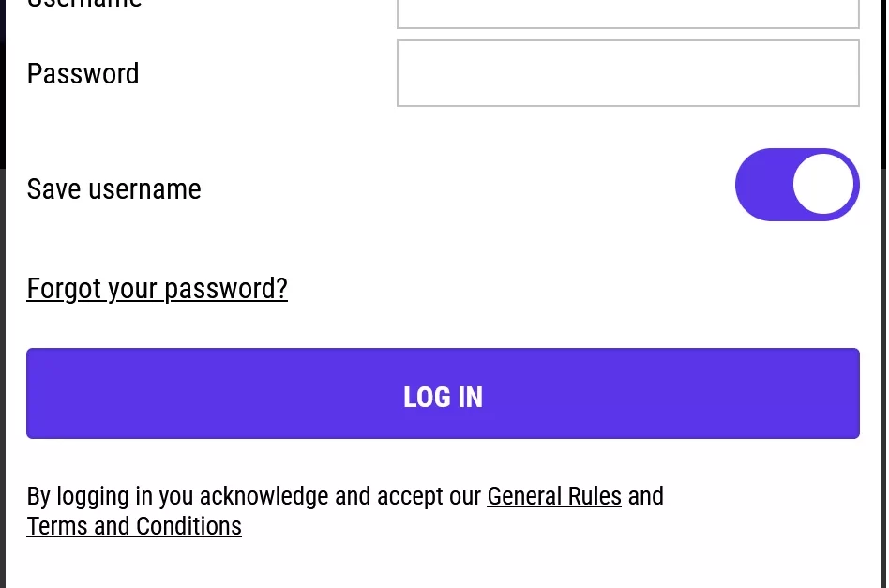Click the Password input field
The height and width of the screenshot is (588, 889).
coord(627,73)
